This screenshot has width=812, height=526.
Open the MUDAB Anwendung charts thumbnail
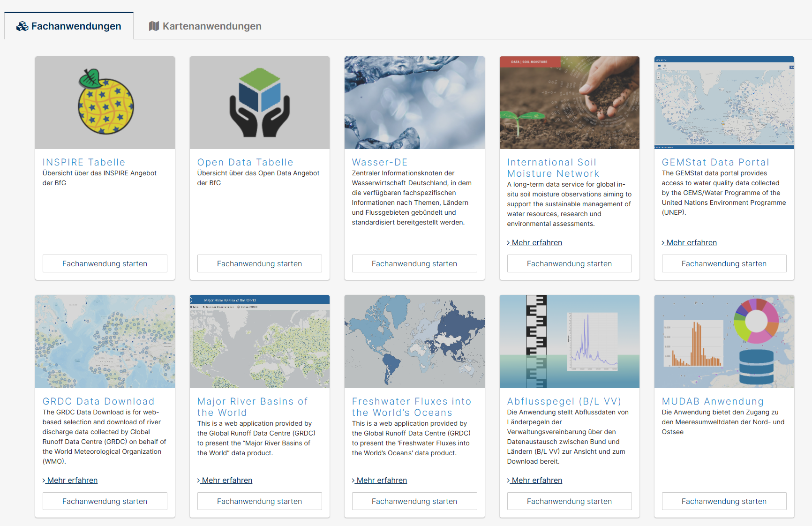point(724,341)
